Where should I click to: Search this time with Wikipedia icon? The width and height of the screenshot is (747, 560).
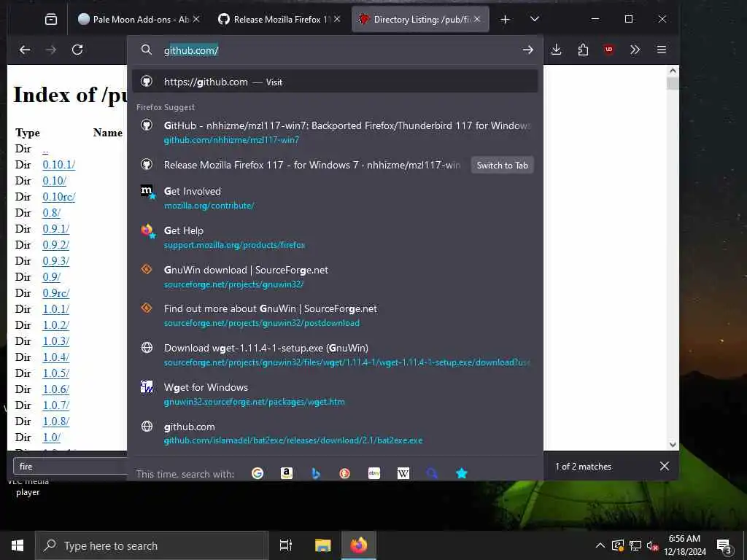click(x=403, y=473)
